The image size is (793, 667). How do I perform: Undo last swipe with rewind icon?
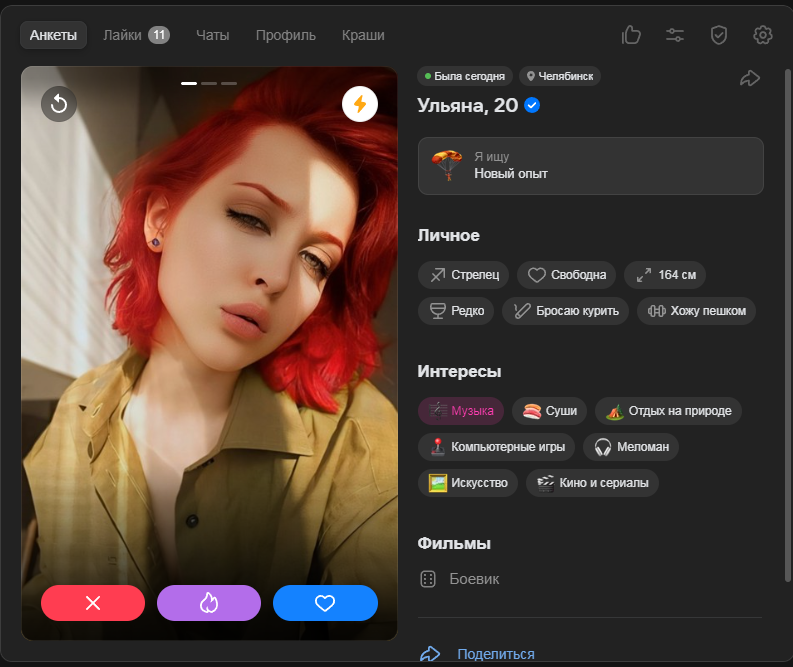pyautogui.click(x=59, y=104)
